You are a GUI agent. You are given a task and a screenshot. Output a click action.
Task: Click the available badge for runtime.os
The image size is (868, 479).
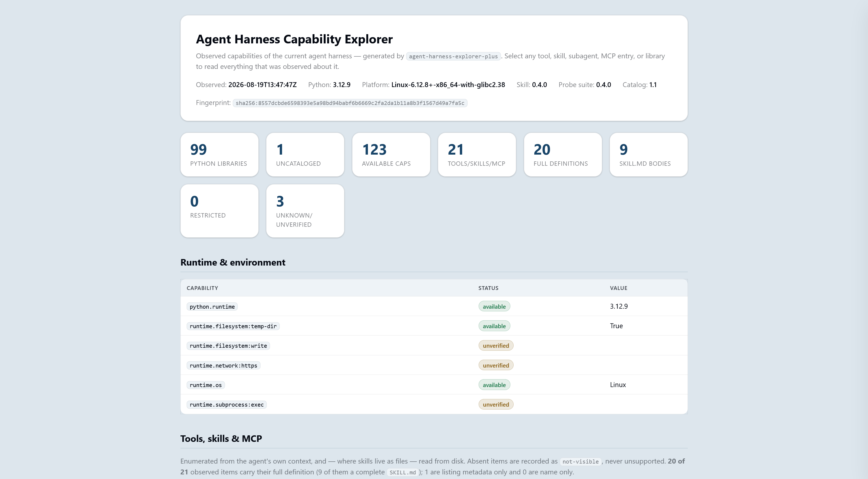[494, 385]
